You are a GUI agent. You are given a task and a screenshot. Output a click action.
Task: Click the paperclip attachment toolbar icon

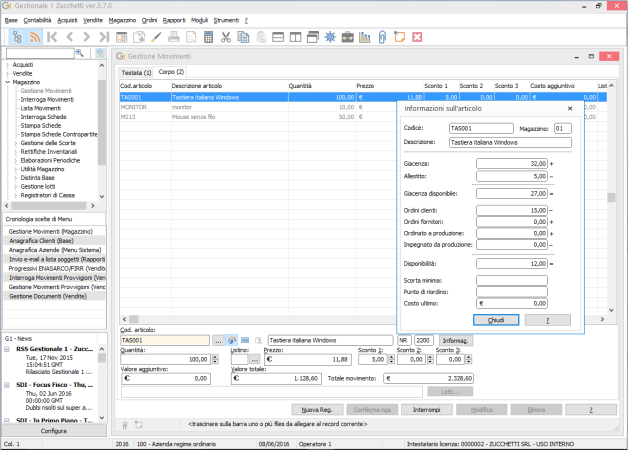tap(382, 37)
